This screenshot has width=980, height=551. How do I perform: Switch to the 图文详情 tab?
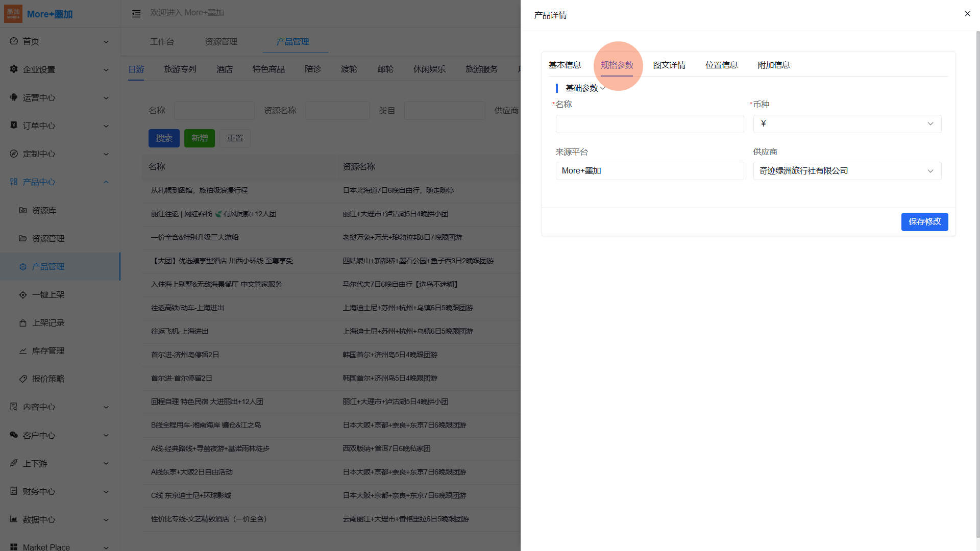(x=669, y=65)
